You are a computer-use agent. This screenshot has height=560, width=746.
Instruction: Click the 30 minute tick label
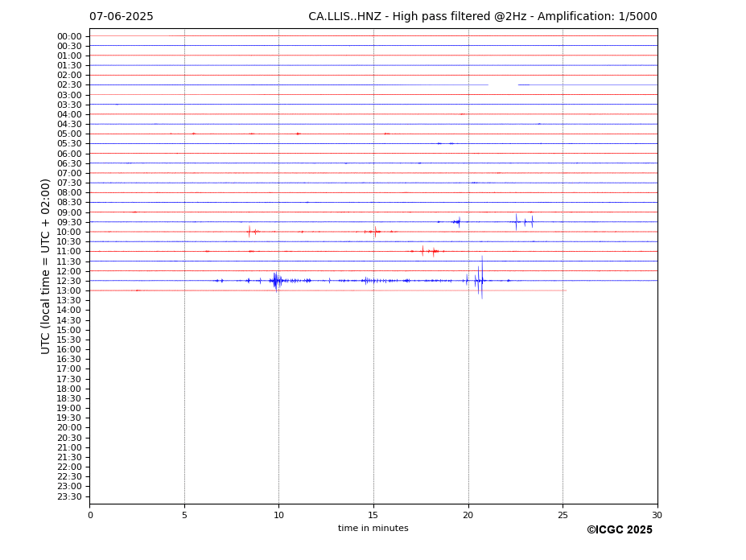pyautogui.click(x=657, y=515)
